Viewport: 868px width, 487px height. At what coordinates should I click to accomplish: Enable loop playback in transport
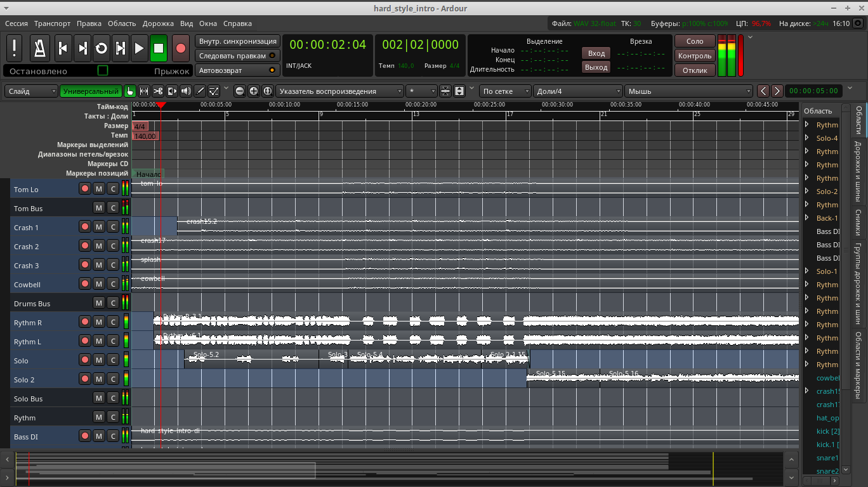click(x=101, y=48)
